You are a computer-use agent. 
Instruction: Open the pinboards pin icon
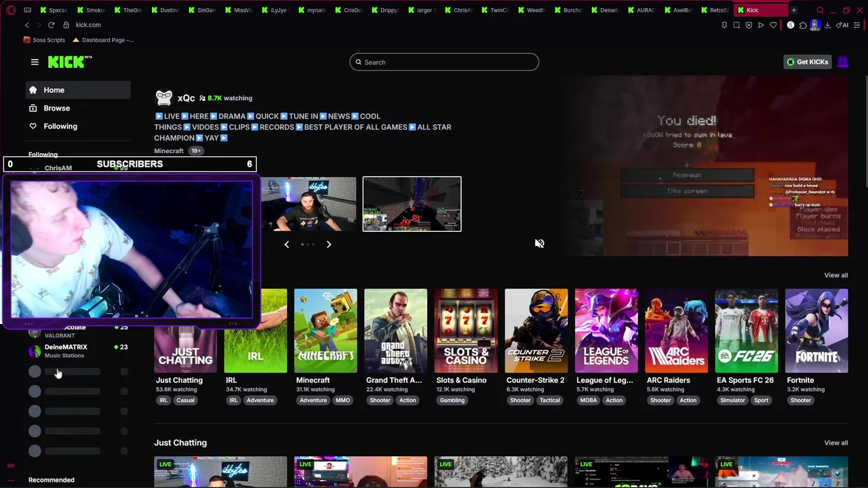click(724, 25)
